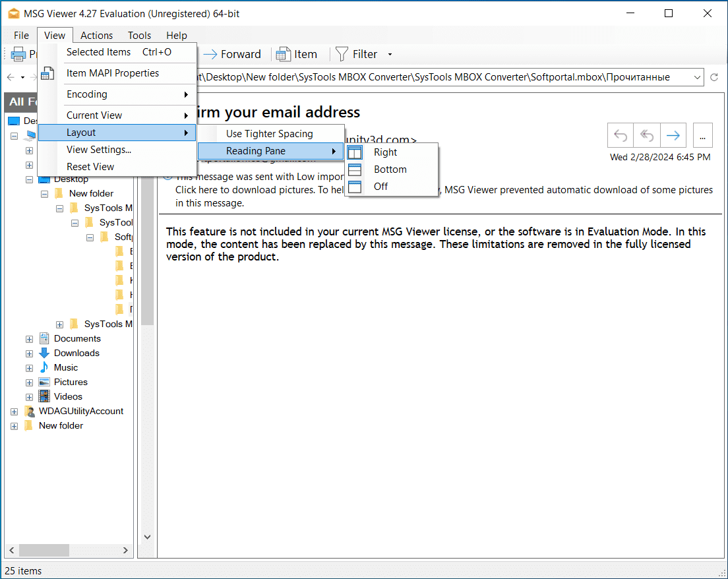Click the Videos film icon

pyautogui.click(x=44, y=396)
